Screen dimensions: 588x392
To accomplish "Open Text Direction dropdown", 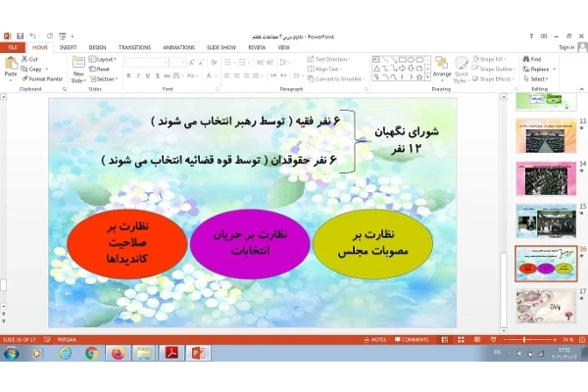I will (329, 59).
